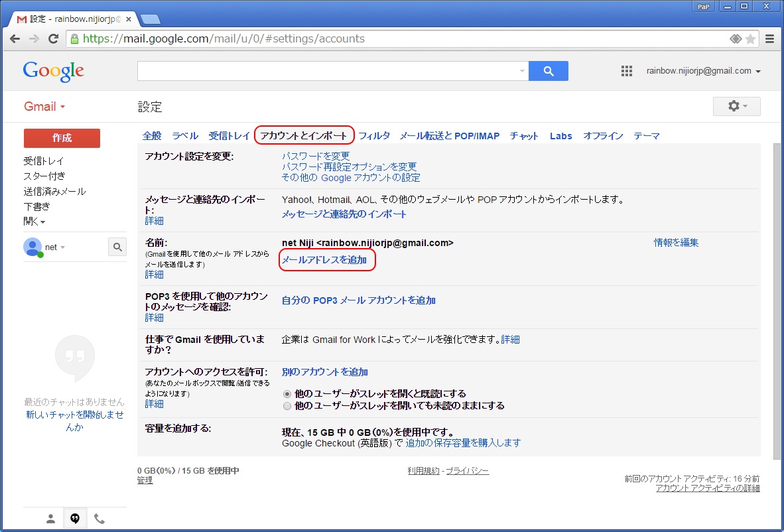Open the Labs tab
784x532 pixels.
561,136
